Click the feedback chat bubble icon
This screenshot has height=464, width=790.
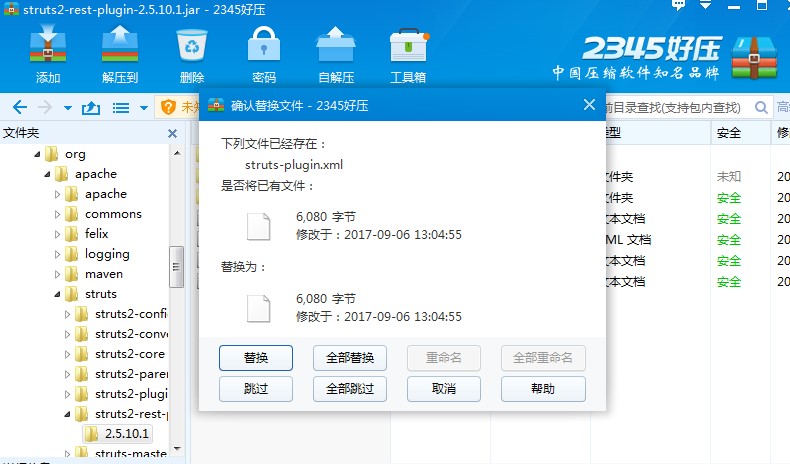tap(679, 7)
